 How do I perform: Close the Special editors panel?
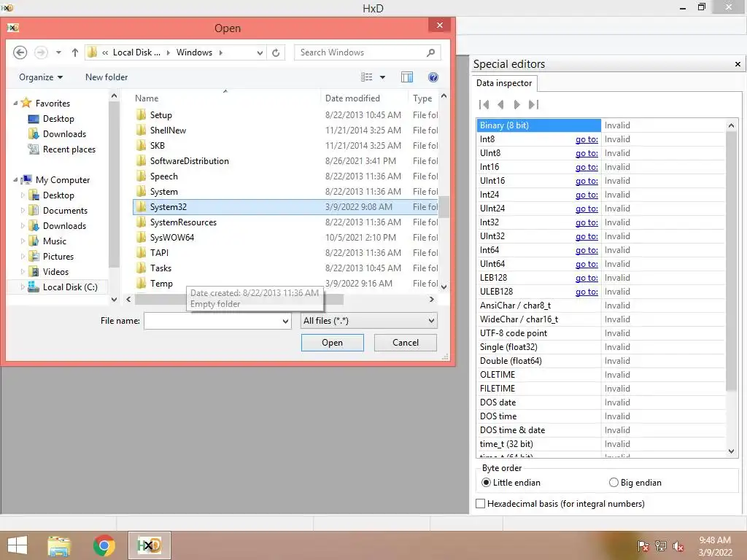(x=738, y=64)
